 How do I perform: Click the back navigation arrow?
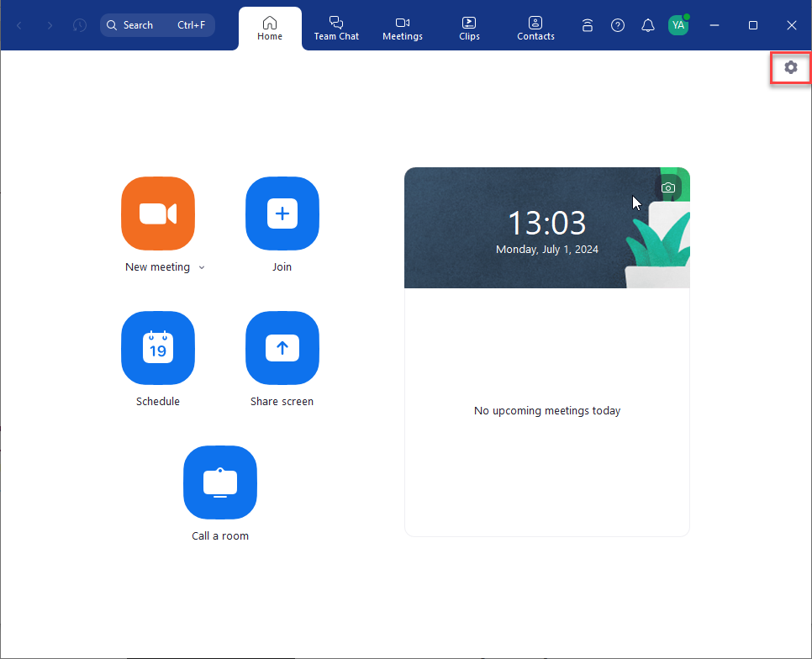tap(20, 25)
